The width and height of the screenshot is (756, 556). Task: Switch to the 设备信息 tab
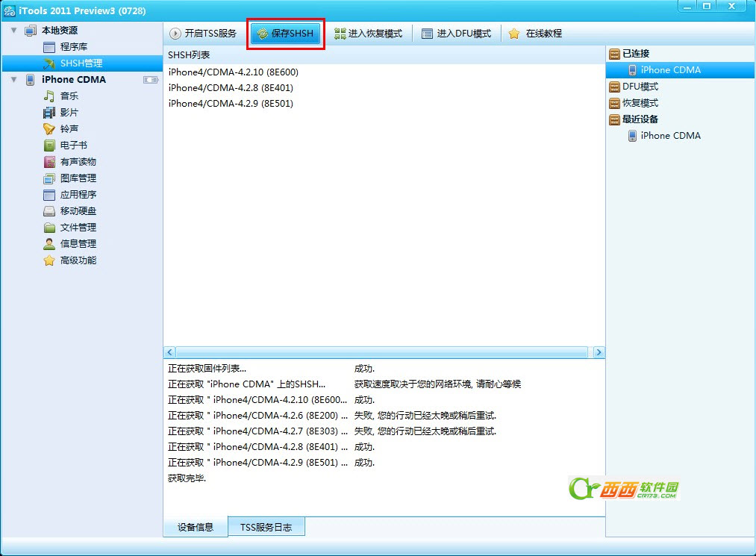pyautogui.click(x=196, y=527)
